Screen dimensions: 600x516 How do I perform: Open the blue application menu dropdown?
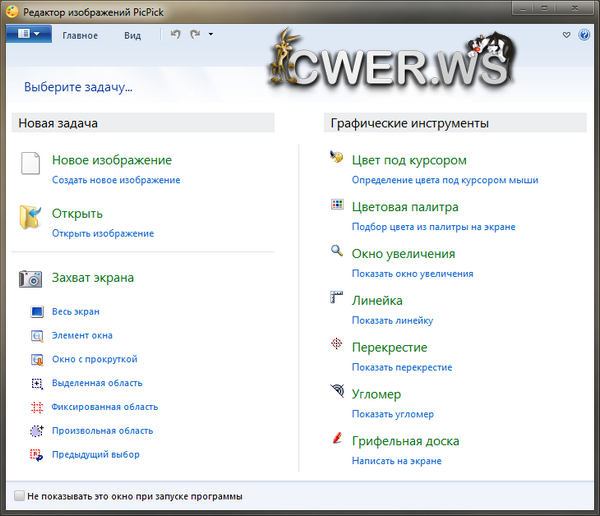point(28,34)
